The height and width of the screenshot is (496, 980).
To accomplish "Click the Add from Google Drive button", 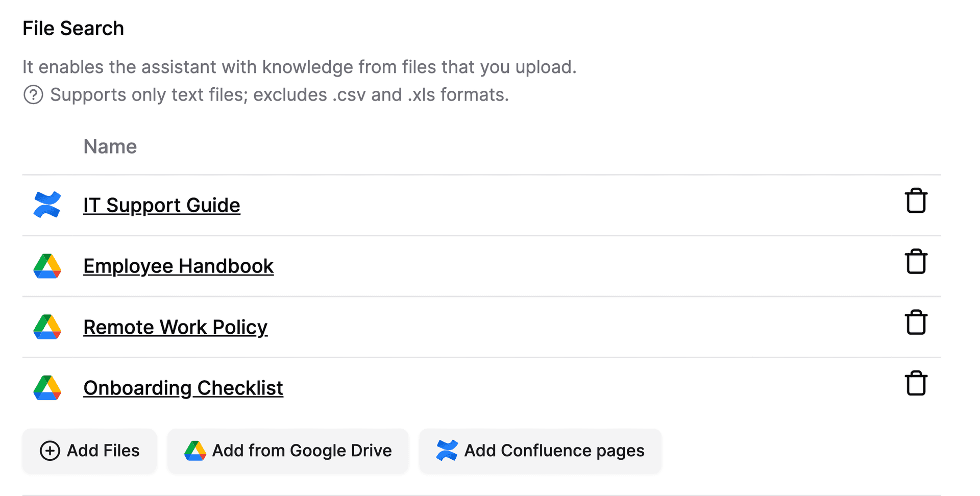I will point(287,451).
